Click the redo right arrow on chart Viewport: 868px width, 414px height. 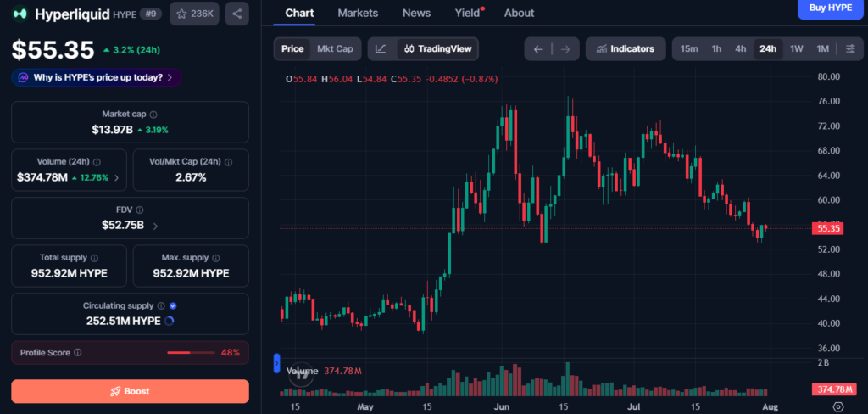tap(565, 48)
